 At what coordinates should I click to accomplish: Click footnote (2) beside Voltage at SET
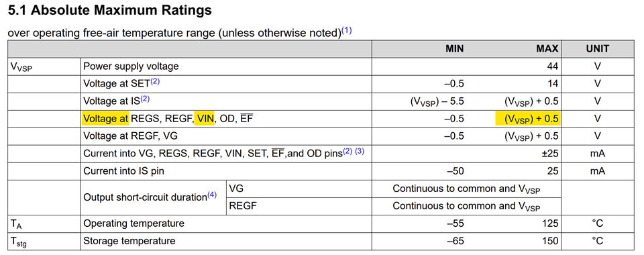pyautogui.click(x=155, y=81)
